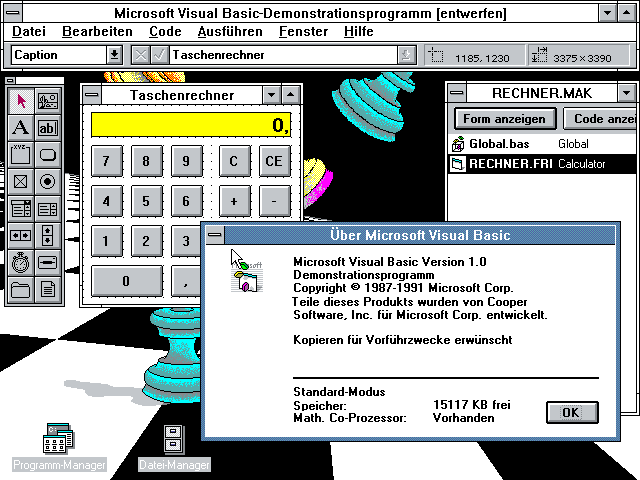Open the settings box dropdown arrow
The height and width of the screenshot is (480, 640).
click(406, 55)
